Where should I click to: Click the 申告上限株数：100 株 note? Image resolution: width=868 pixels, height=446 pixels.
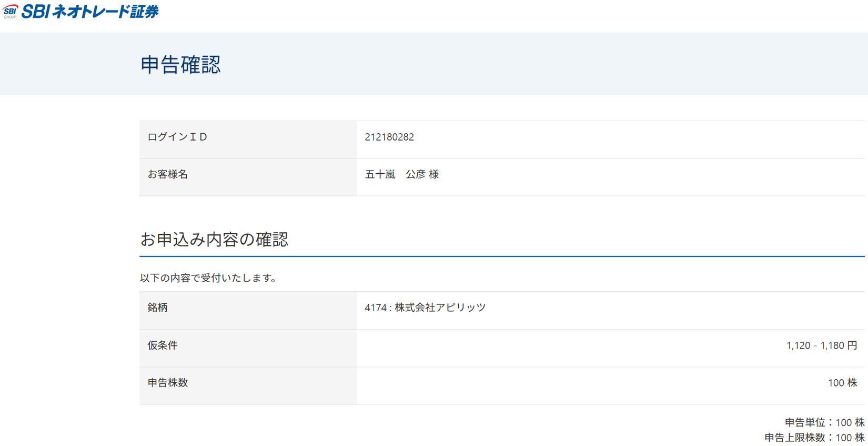(x=814, y=438)
